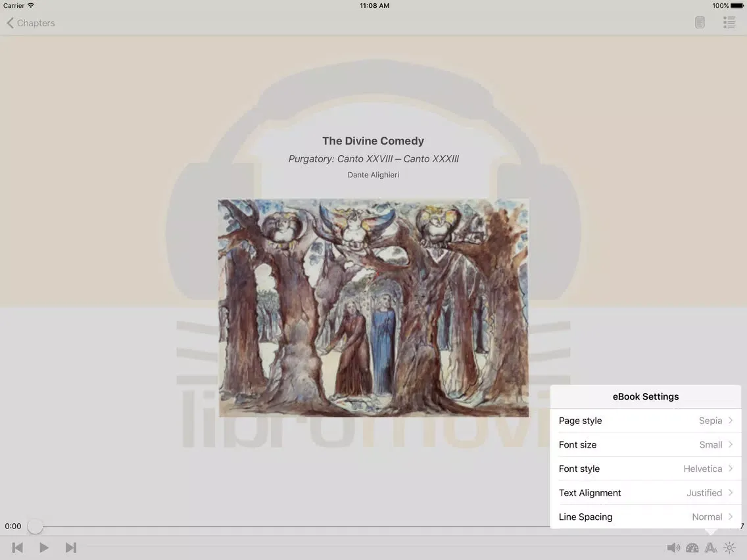747x560 pixels.
Task: Open Line Spacing setting
Action: [646, 517]
